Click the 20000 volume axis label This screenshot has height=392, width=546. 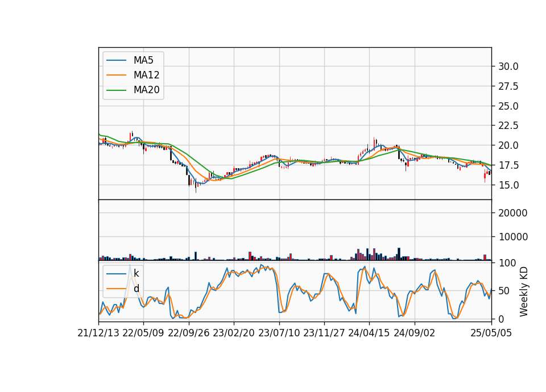(x=512, y=213)
